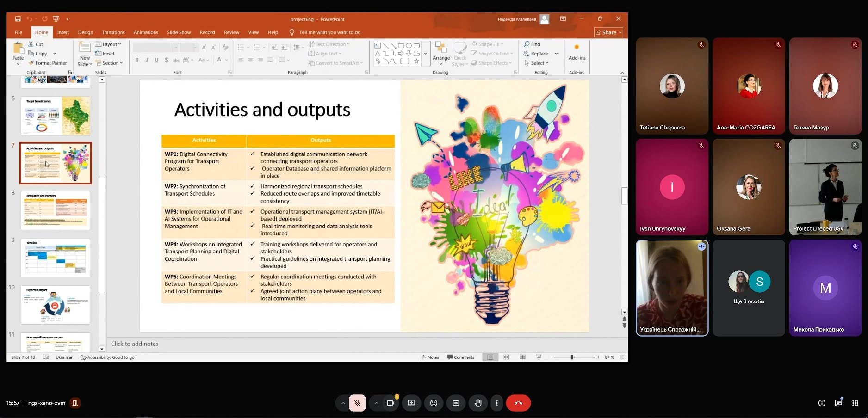This screenshot has height=418, width=868.
Task: Expand the Select dropdown in Editing group
Action: 536,63
